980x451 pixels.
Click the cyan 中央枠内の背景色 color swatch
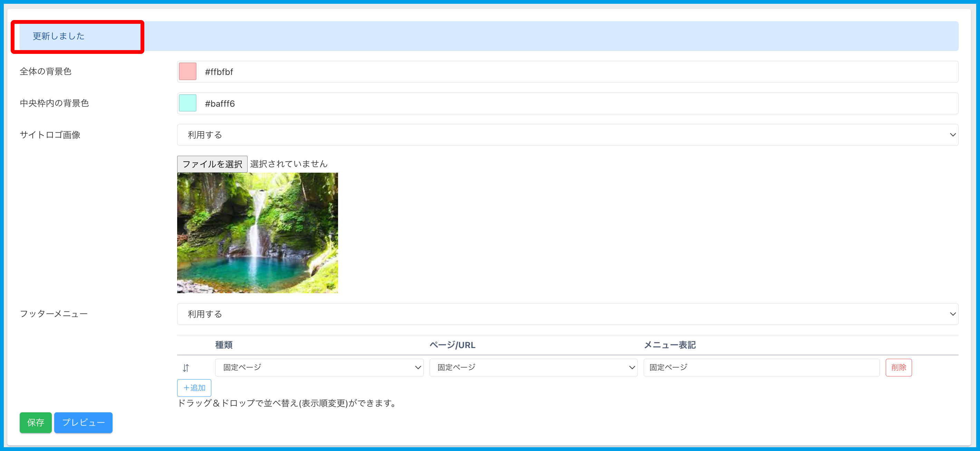[x=188, y=103]
